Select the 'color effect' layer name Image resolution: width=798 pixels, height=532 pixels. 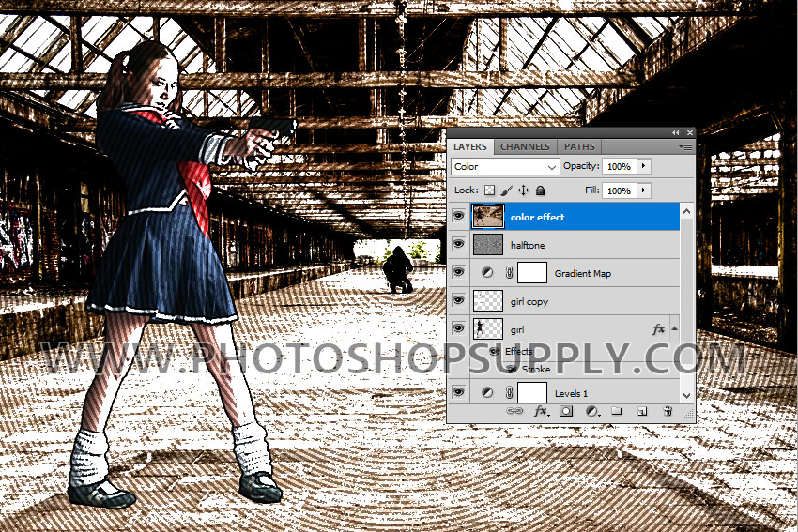pos(537,217)
